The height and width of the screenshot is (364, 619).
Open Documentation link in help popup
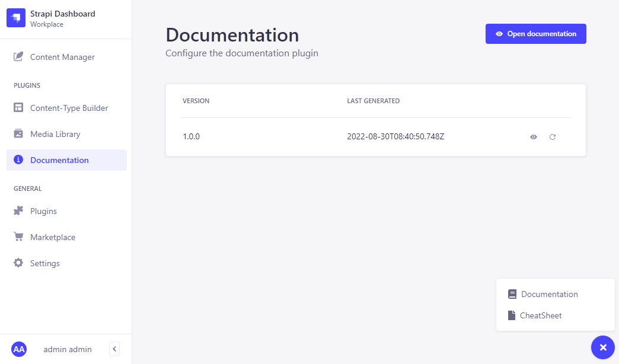[543, 294]
